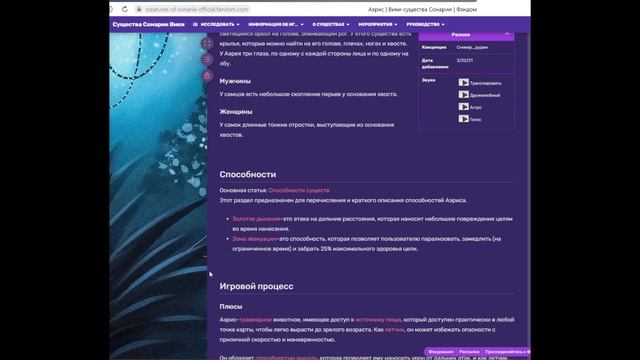The image size is (640, 360).
Task: Click the Рассылка button in bottom bar
Action: pyautogui.click(x=469, y=351)
